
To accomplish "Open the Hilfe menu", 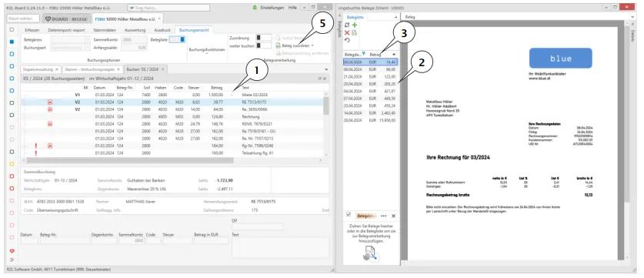I will (292, 8).
